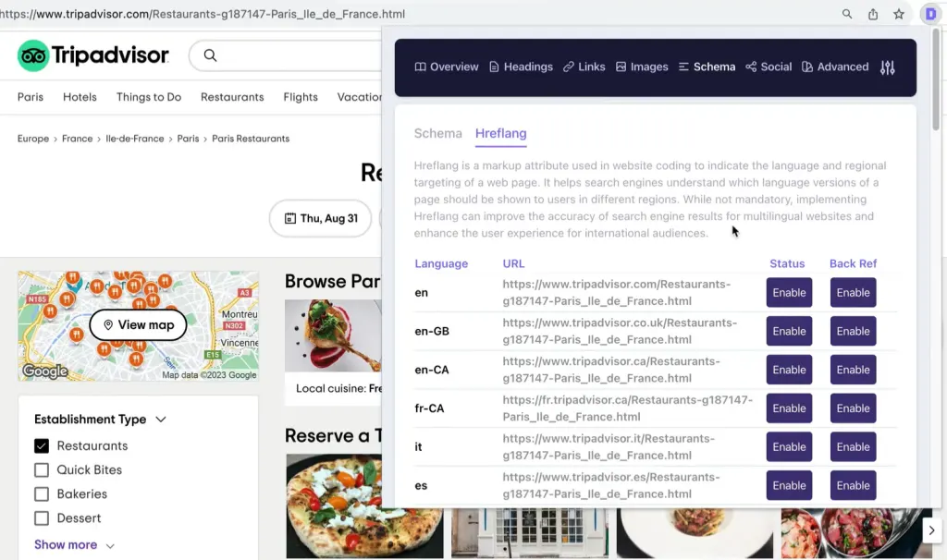Click the search magnifier icon in Tripadvisor search bar
947x560 pixels.
[x=210, y=55]
